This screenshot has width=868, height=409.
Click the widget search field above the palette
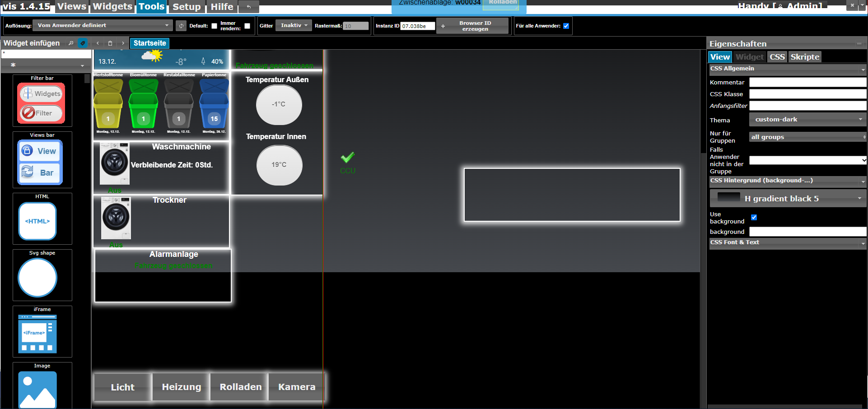click(46, 54)
